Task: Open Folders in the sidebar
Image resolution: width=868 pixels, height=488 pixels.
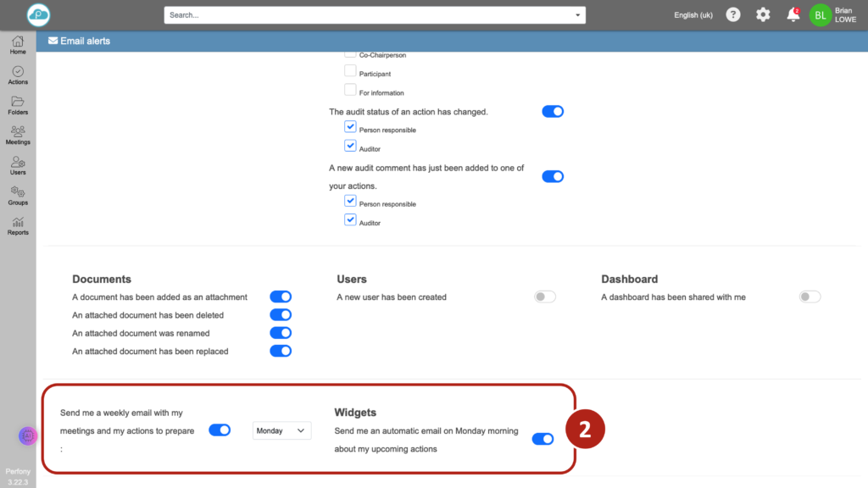Action: [x=18, y=106]
